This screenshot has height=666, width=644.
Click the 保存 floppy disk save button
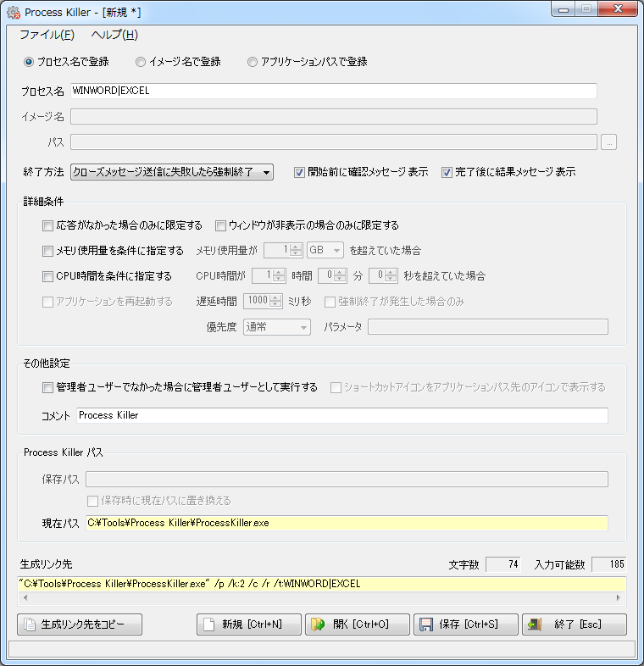[426, 624]
